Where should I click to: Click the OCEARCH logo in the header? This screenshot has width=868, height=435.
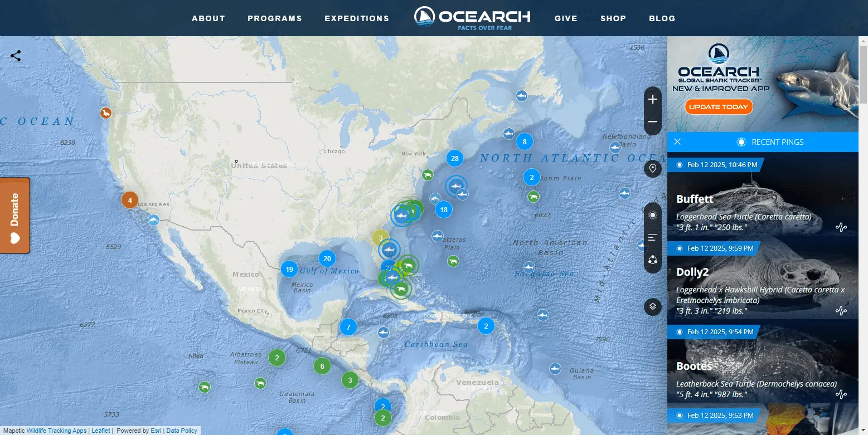(x=472, y=18)
